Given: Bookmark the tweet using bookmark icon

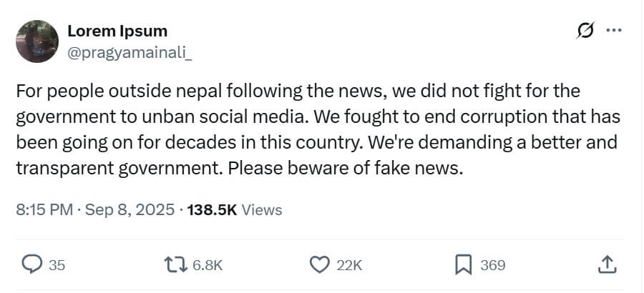Looking at the screenshot, I should pyautogui.click(x=464, y=264).
